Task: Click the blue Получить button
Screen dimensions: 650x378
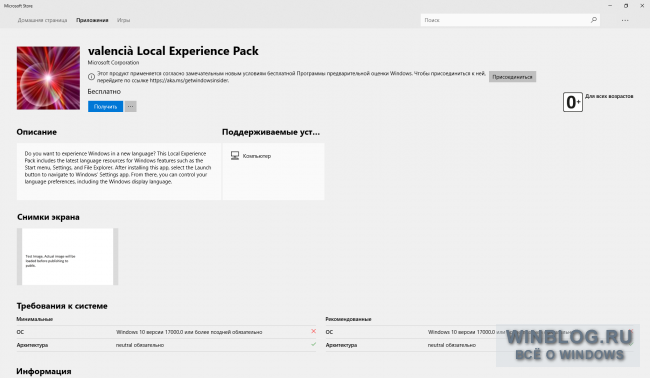Action: pyautogui.click(x=105, y=107)
